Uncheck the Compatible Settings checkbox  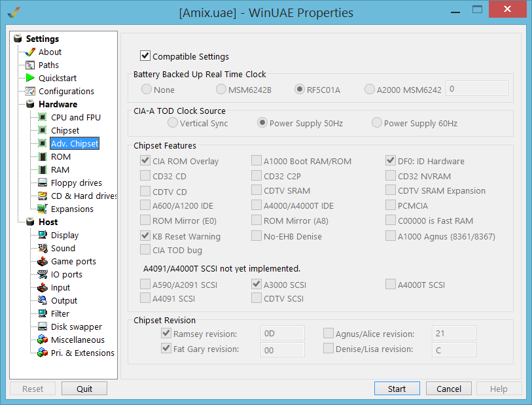(145, 56)
